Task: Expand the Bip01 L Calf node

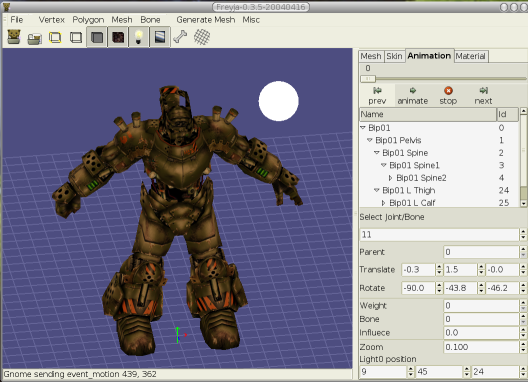Action: tap(383, 203)
